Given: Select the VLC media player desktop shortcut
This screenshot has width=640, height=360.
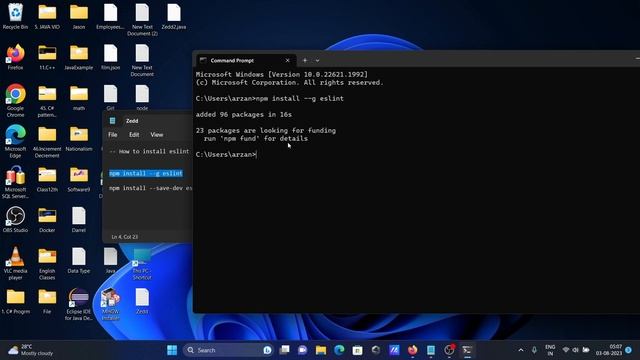Looking at the screenshot, I should tap(16, 263).
